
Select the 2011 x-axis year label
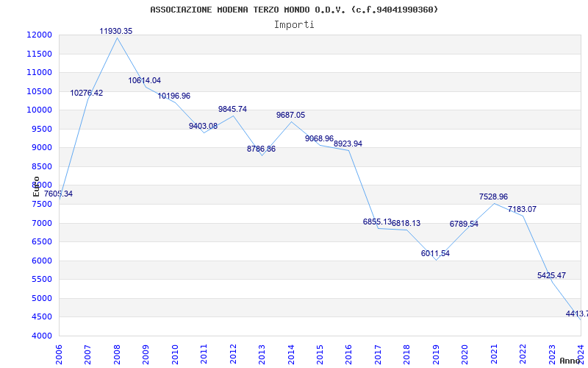pos(204,355)
